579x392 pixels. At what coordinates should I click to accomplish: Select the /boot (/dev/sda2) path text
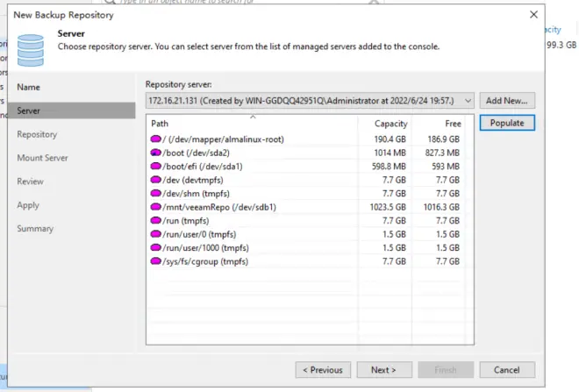[x=197, y=153]
